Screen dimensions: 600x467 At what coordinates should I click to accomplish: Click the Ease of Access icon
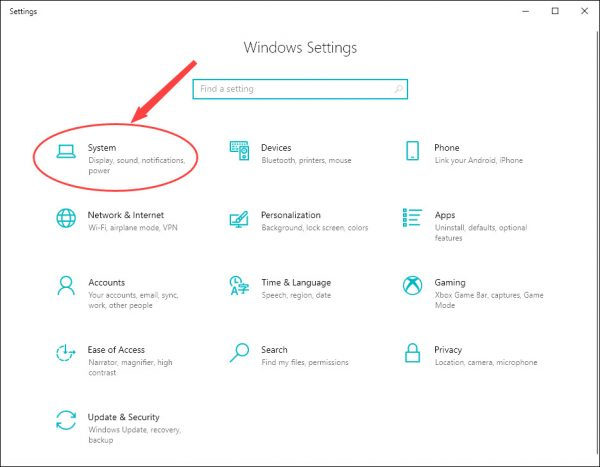pos(65,353)
